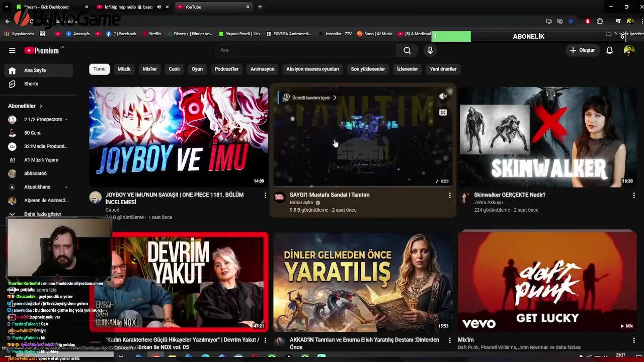Open Akustikhane subscription
Image resolution: width=644 pixels, height=362 pixels.
click(x=39, y=187)
